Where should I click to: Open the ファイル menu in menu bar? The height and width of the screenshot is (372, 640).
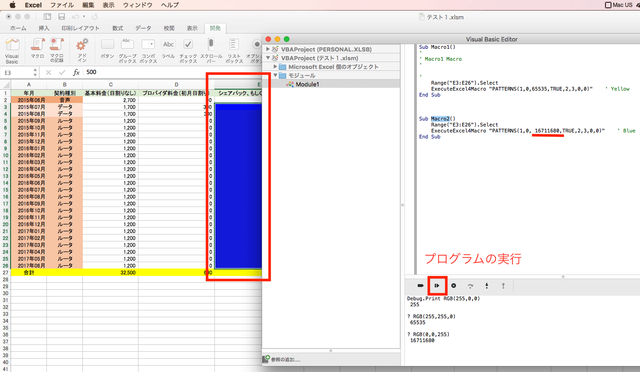pos(62,5)
